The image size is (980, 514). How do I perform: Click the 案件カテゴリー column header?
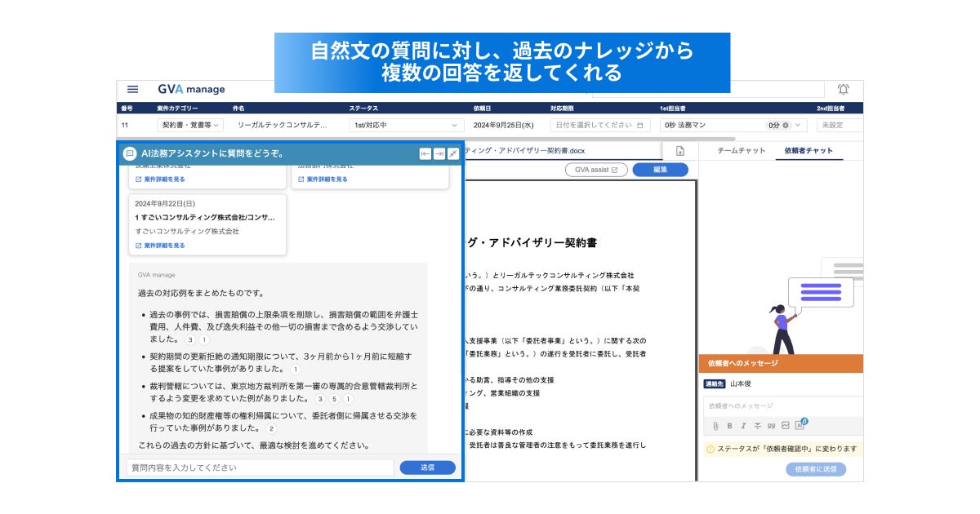click(x=177, y=108)
